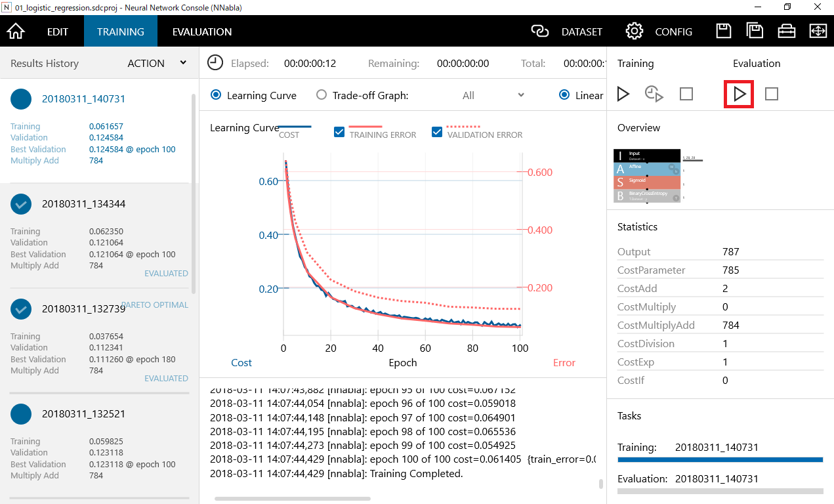Run evaluation with the highlighted play icon
This screenshot has height=504, width=834.
click(738, 94)
